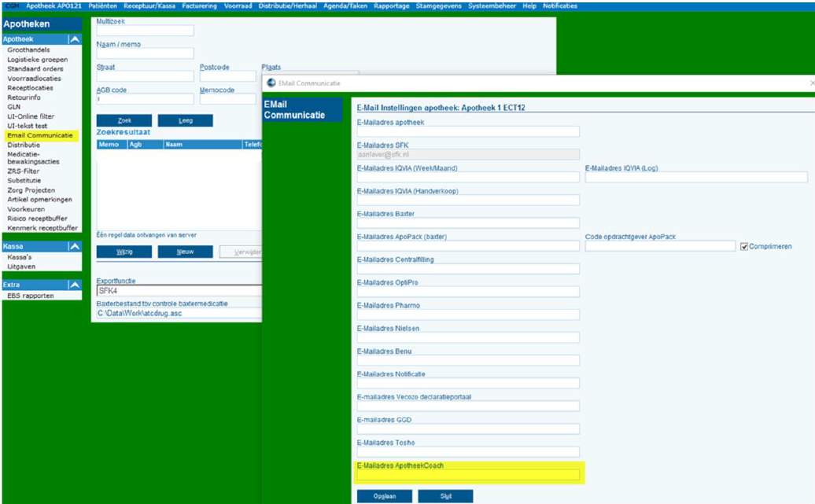
Task: Select Groothandels in the sidebar
Action: [28, 50]
